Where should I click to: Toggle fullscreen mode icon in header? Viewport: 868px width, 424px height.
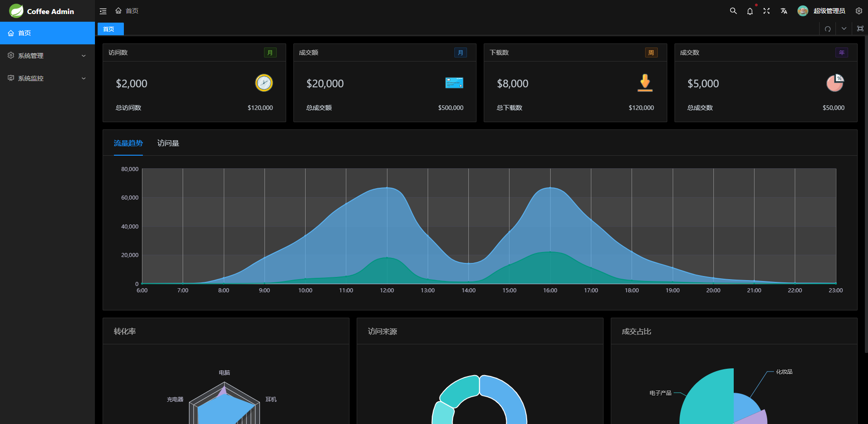tap(767, 11)
